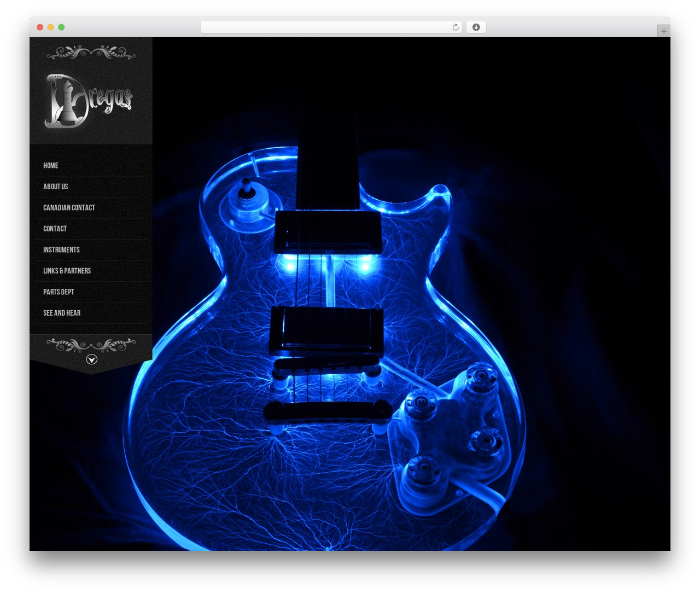Open a new tab with the plus button
Screen dimensions: 700x593
coord(663,31)
